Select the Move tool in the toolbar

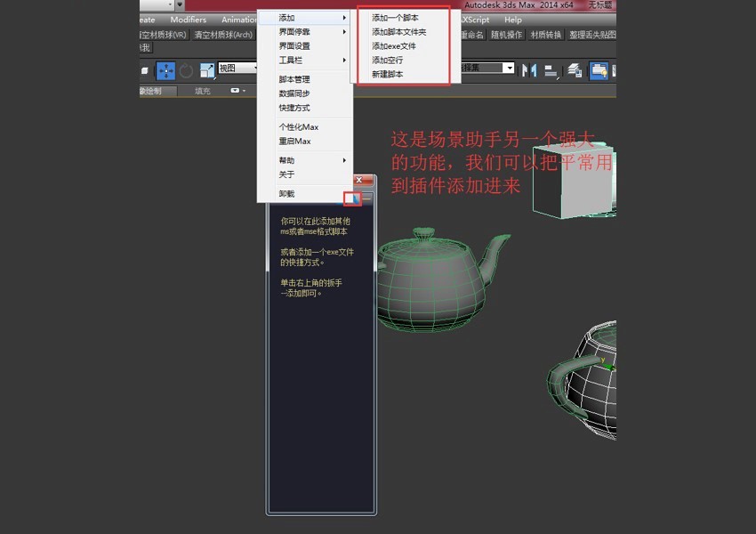165,69
